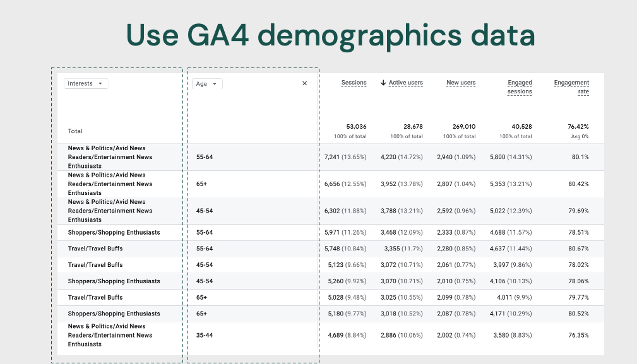Remove the Age secondary dimension with X
Viewport: 637px width, 364px height.
[305, 83]
